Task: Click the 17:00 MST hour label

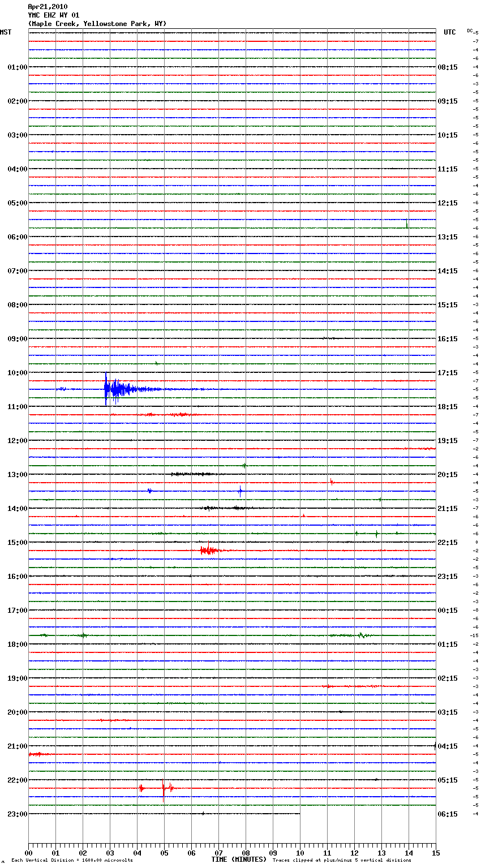Action: tap(18, 611)
